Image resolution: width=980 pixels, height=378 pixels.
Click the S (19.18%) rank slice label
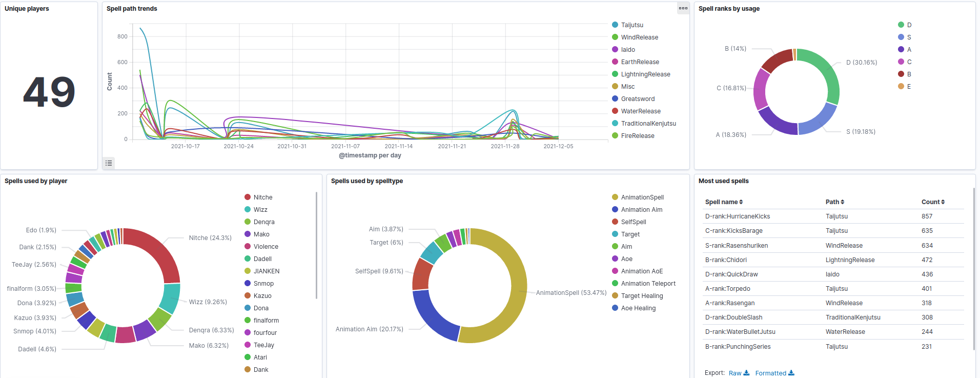[x=861, y=132]
